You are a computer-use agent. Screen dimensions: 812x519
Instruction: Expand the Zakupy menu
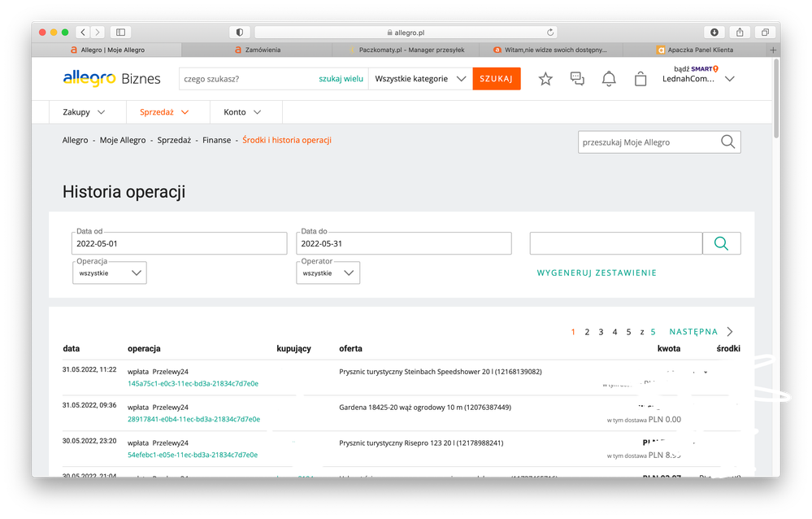(x=84, y=112)
